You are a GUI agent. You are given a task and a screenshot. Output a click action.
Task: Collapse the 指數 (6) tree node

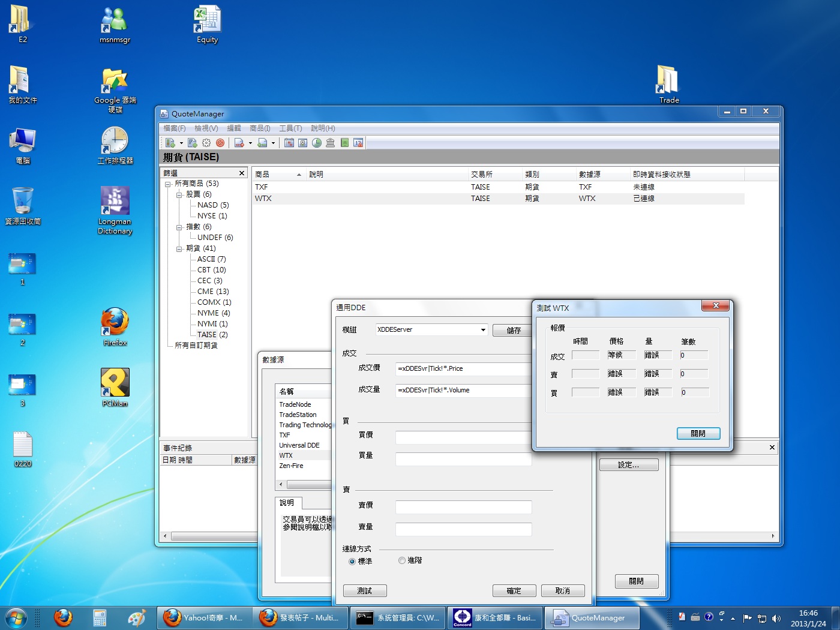(179, 227)
